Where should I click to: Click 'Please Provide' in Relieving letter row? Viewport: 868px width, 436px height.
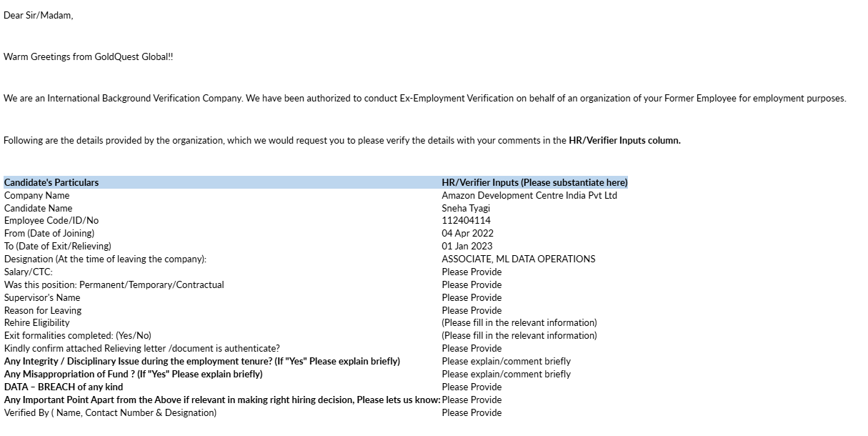pos(472,349)
